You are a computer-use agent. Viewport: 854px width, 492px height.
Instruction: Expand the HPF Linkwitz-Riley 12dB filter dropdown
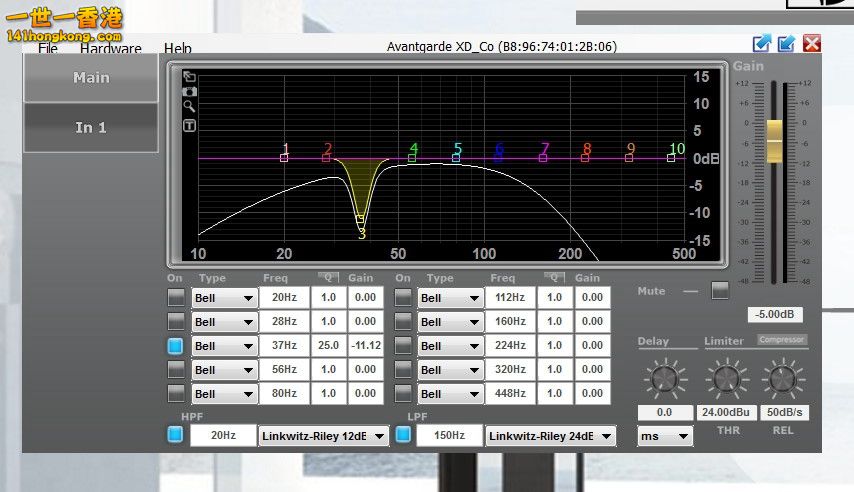(x=323, y=436)
